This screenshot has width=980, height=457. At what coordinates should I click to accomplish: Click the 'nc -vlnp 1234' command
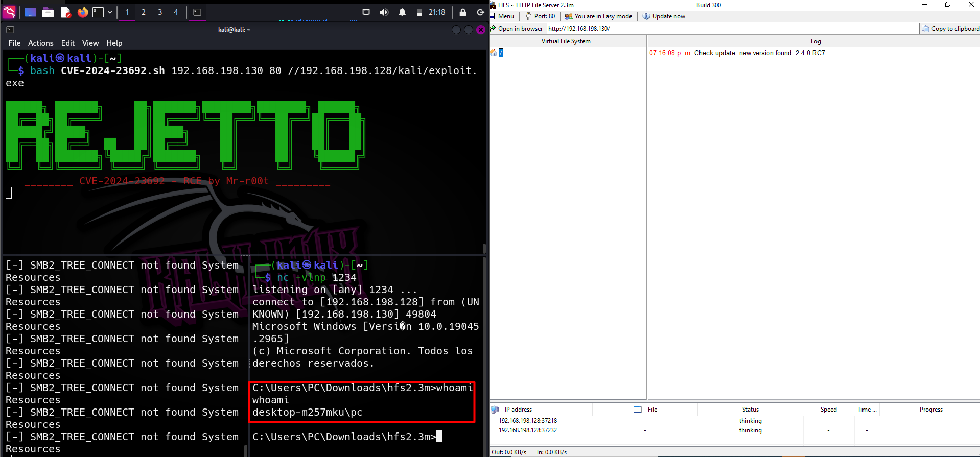pyautogui.click(x=316, y=277)
